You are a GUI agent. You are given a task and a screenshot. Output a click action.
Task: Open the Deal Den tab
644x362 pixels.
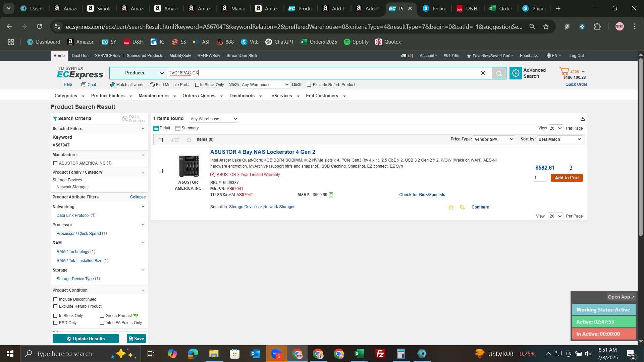click(80, 56)
